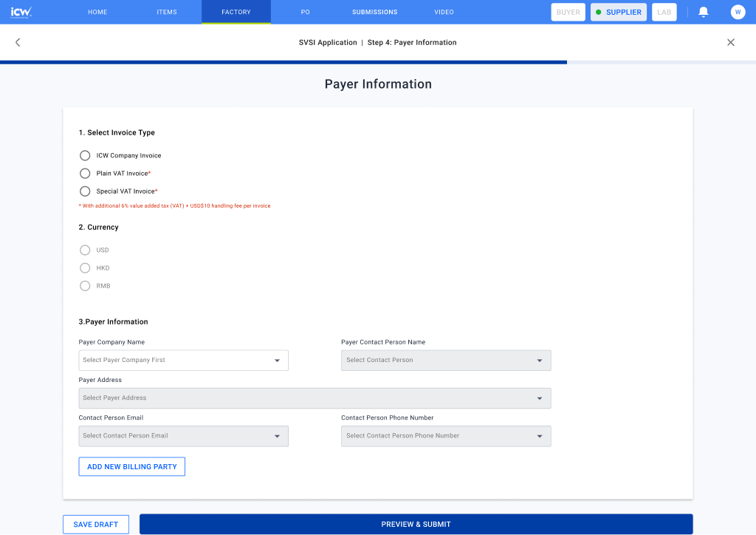The image size is (756, 535).
Task: Open Payer Contact Person Name dropdown
Action: pyautogui.click(x=446, y=361)
